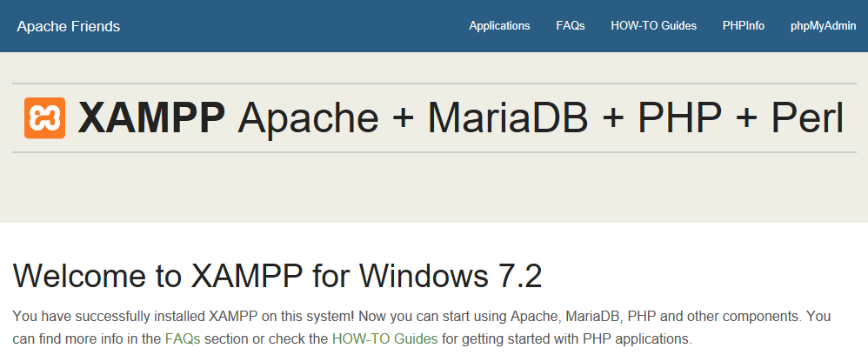The width and height of the screenshot is (868, 355).
Task: Launch phpMyAdmin from the navigation bar
Action: [x=823, y=26]
